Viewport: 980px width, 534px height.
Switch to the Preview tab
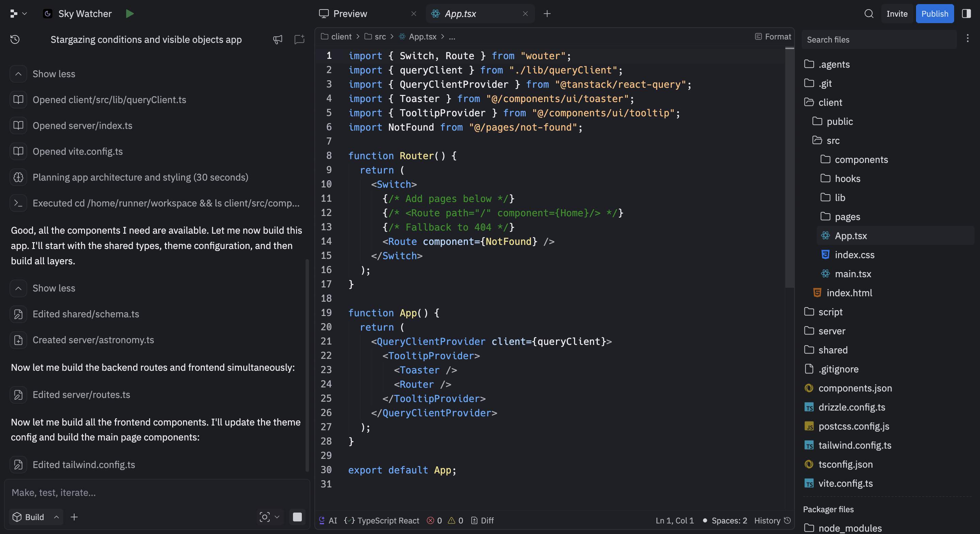point(349,14)
